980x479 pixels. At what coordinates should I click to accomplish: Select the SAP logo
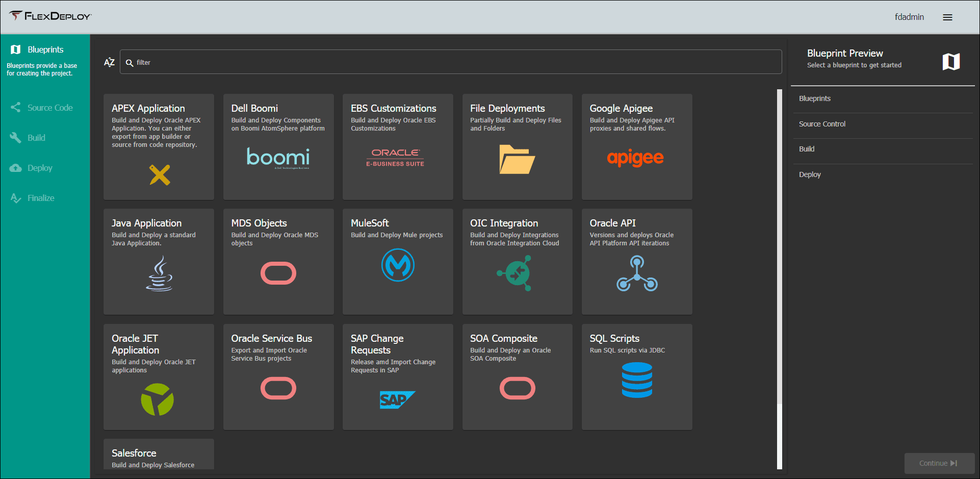(x=397, y=400)
